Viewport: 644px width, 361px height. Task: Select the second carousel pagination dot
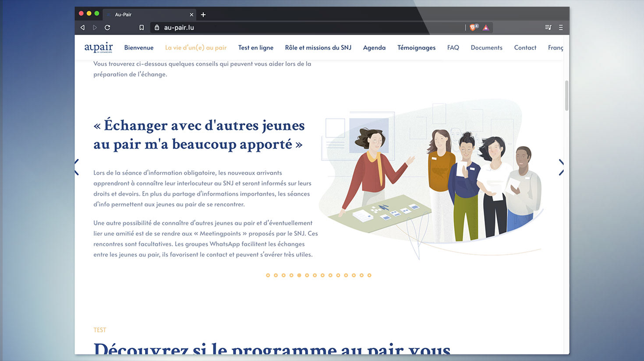click(276, 275)
